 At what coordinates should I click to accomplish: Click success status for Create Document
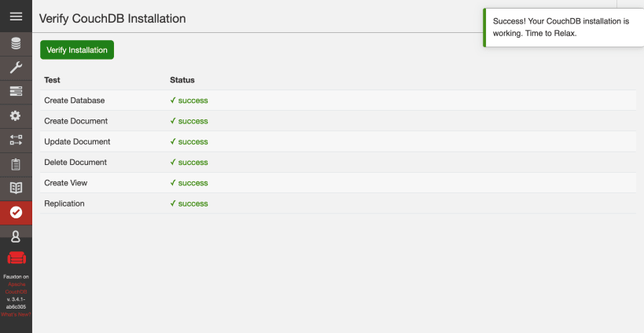click(189, 121)
